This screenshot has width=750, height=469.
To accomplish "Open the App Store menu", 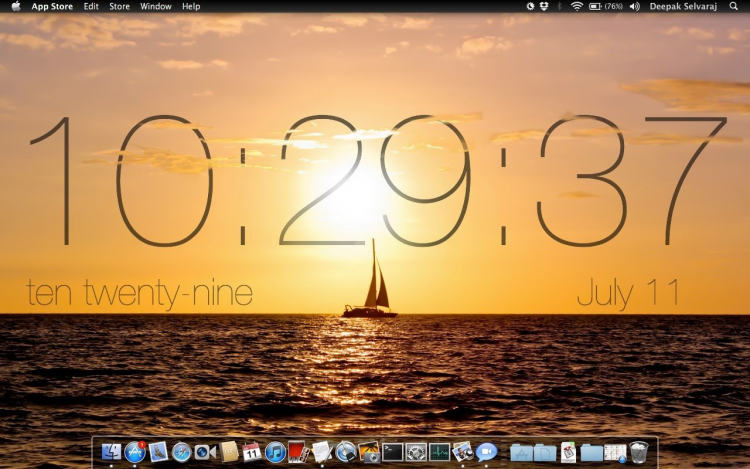I will (52, 6).
